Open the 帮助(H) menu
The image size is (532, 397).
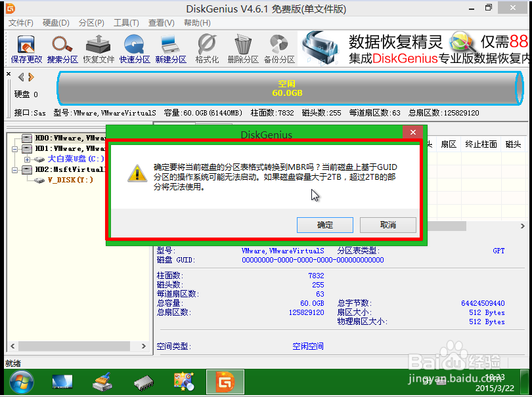[197, 23]
